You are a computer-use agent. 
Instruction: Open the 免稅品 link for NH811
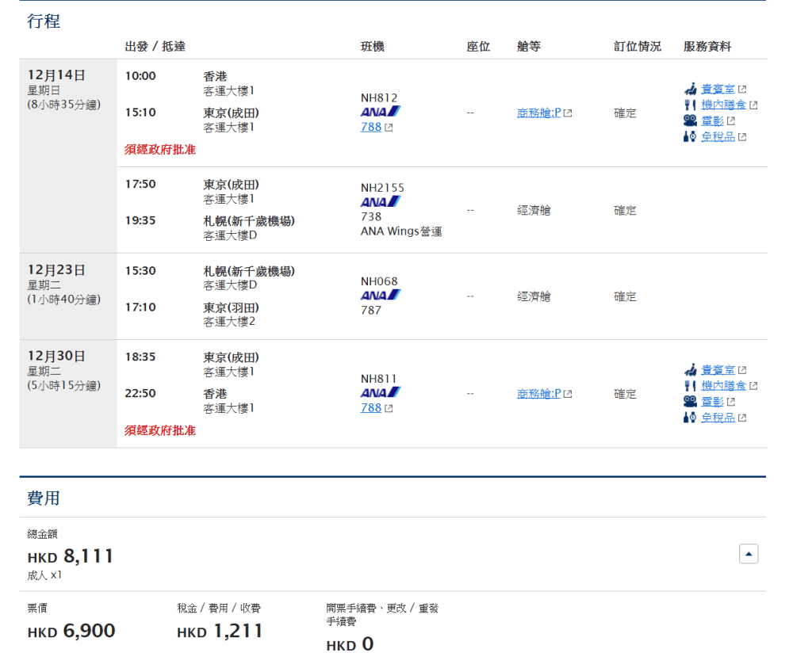718,418
